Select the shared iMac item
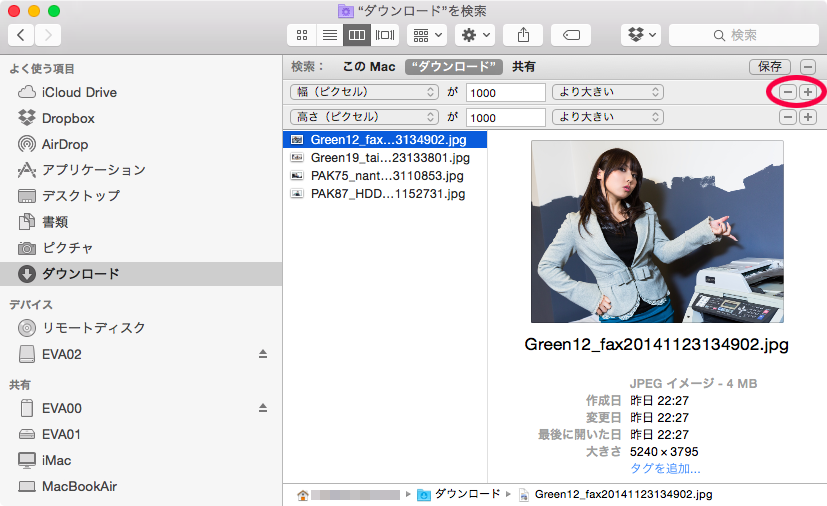827x506 pixels. coord(141,460)
